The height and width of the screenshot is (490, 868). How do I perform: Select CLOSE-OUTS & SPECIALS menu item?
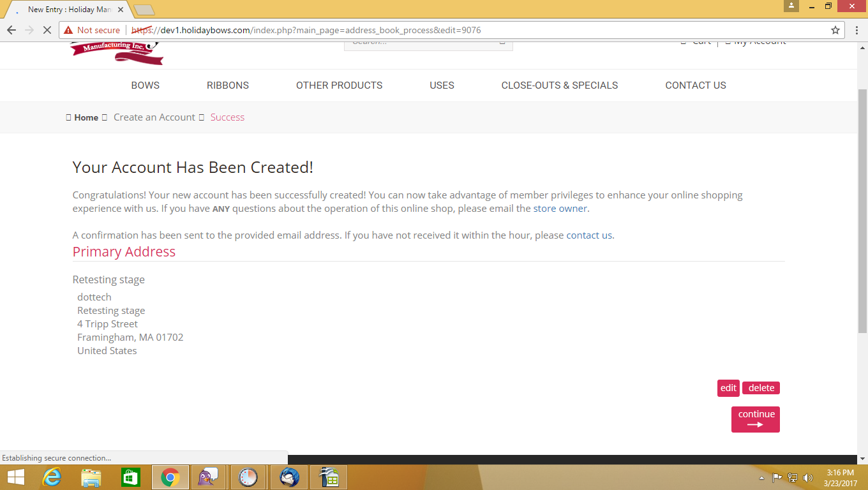tap(559, 85)
